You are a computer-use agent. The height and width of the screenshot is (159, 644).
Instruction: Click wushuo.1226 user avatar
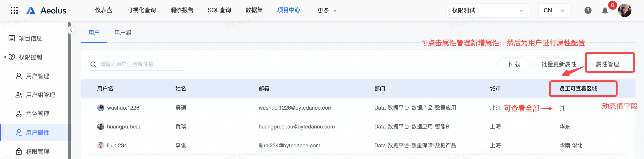pos(101,108)
